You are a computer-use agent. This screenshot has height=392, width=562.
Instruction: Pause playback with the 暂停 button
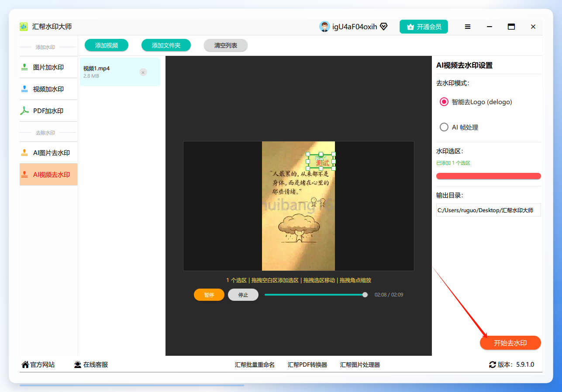pyautogui.click(x=209, y=295)
